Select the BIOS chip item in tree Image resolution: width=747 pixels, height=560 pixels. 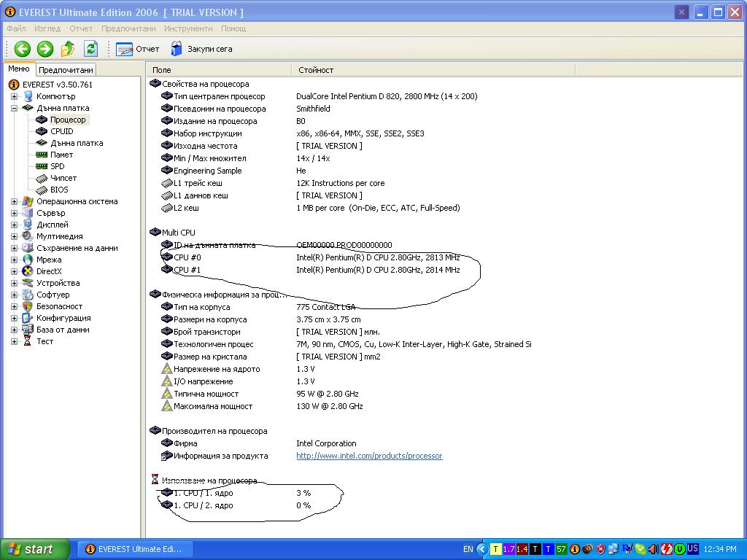42,190
